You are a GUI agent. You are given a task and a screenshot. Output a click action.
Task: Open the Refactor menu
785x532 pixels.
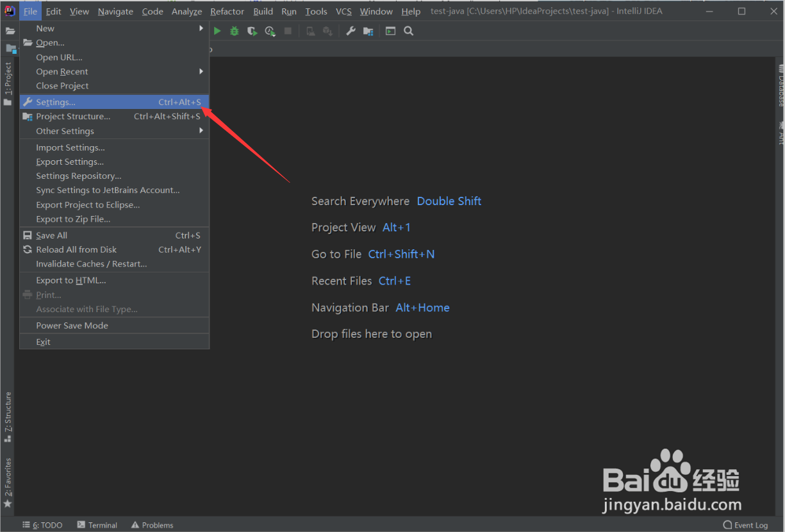[227, 11]
